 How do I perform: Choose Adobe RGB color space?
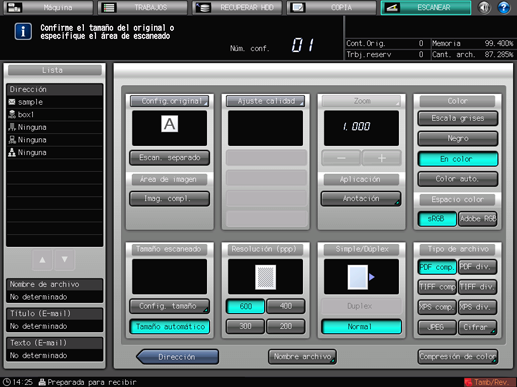pyautogui.click(x=478, y=219)
